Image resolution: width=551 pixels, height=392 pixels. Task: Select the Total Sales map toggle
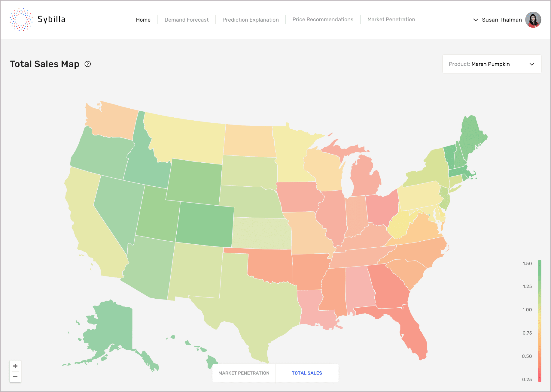pos(307,373)
